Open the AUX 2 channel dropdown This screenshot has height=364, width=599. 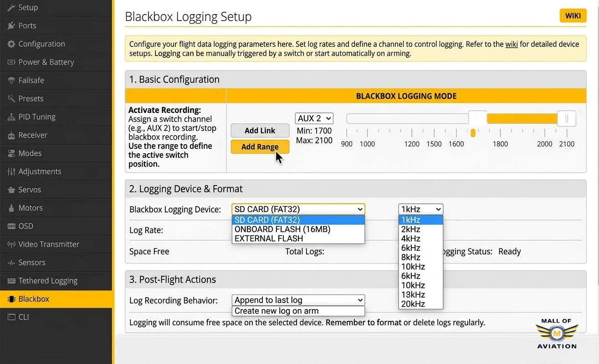314,118
